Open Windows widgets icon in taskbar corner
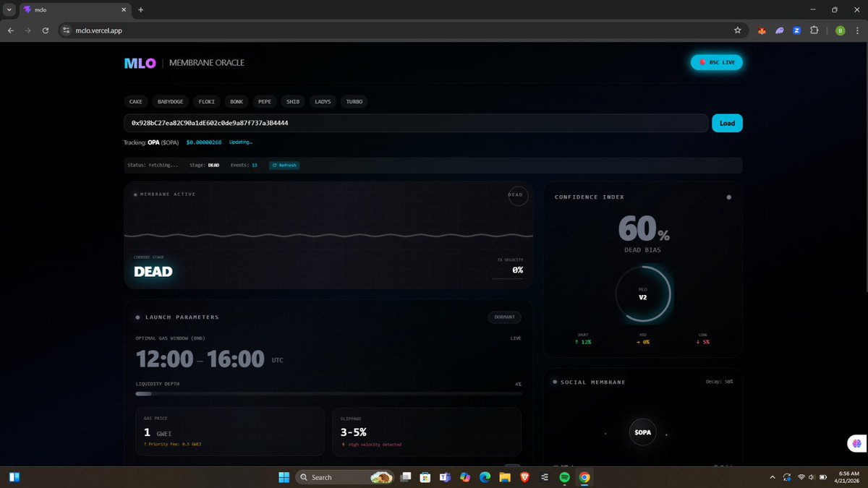The image size is (868, 488). point(14,476)
